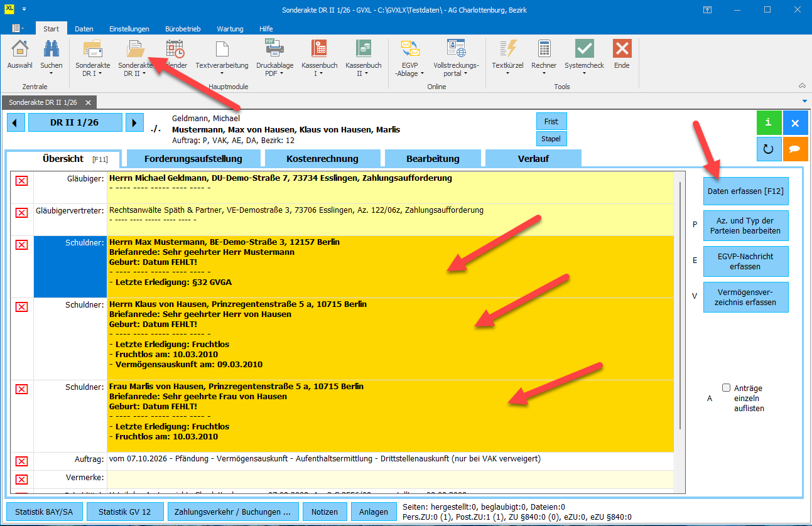This screenshot has height=526, width=812.
Task: Open Suchen binoculars tool
Action: (x=51, y=49)
